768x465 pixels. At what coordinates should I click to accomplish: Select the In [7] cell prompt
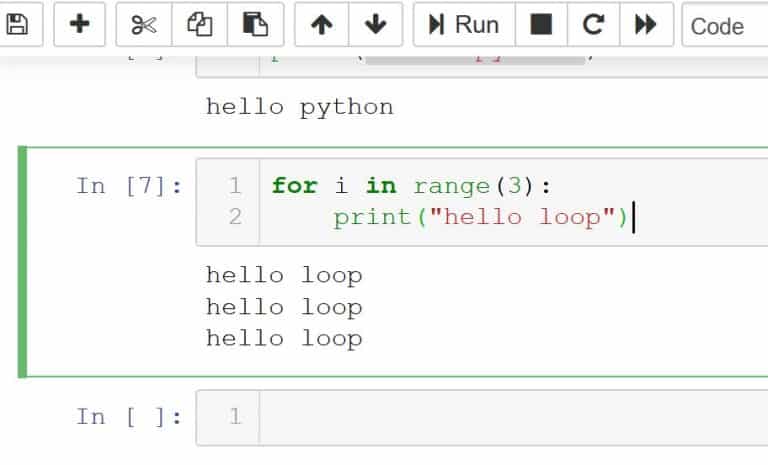(x=129, y=186)
